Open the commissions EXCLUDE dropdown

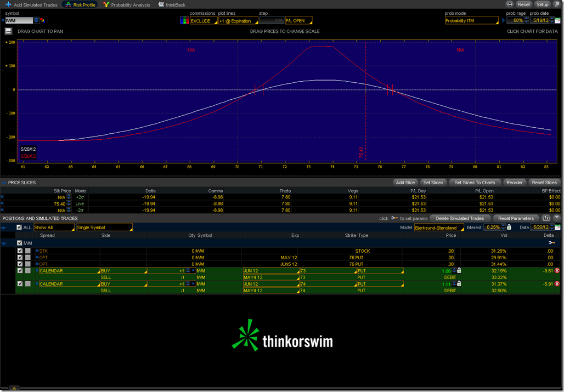(x=204, y=21)
